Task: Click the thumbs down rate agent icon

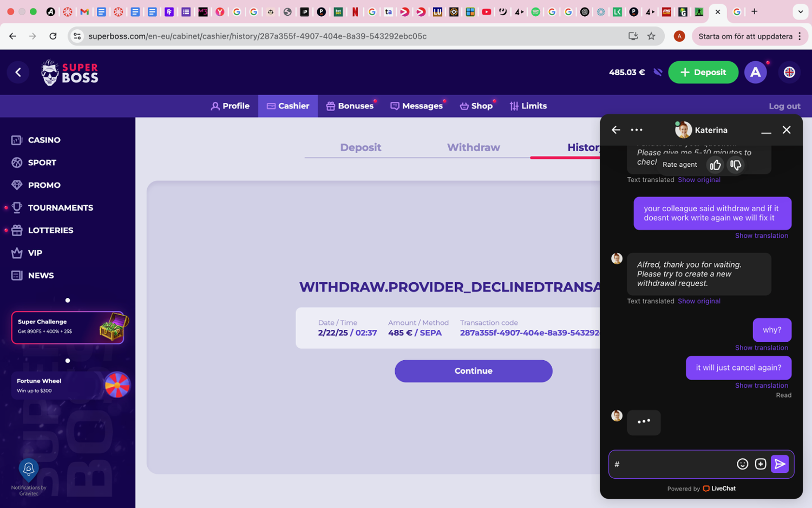Action: 735,165
